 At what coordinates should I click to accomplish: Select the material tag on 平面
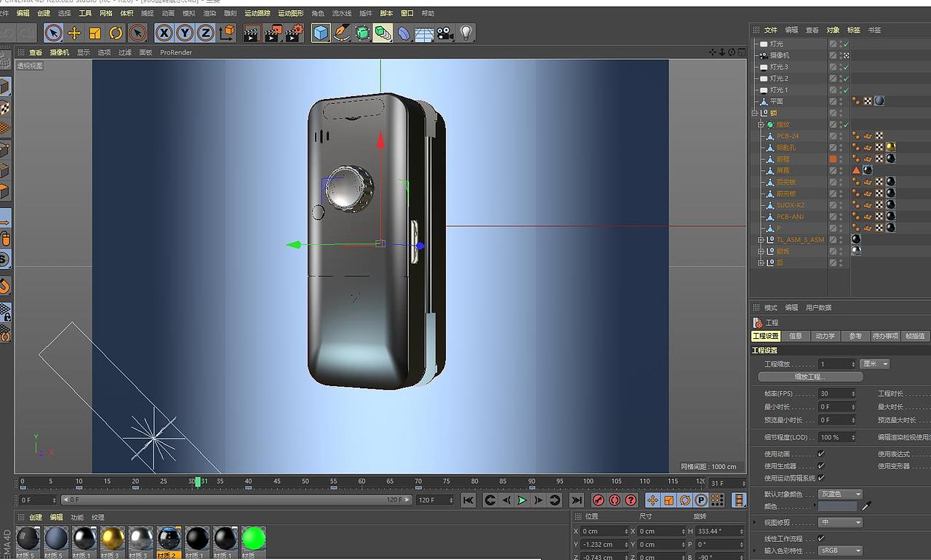point(879,101)
